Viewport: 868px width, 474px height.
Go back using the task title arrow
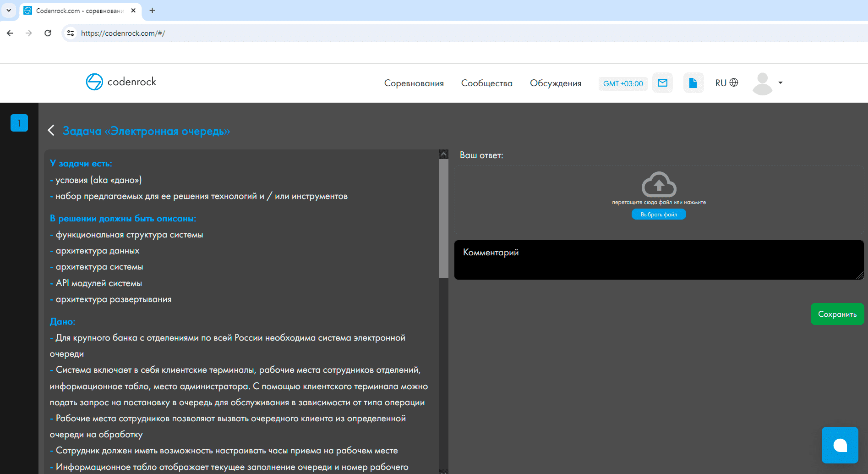[51, 131]
